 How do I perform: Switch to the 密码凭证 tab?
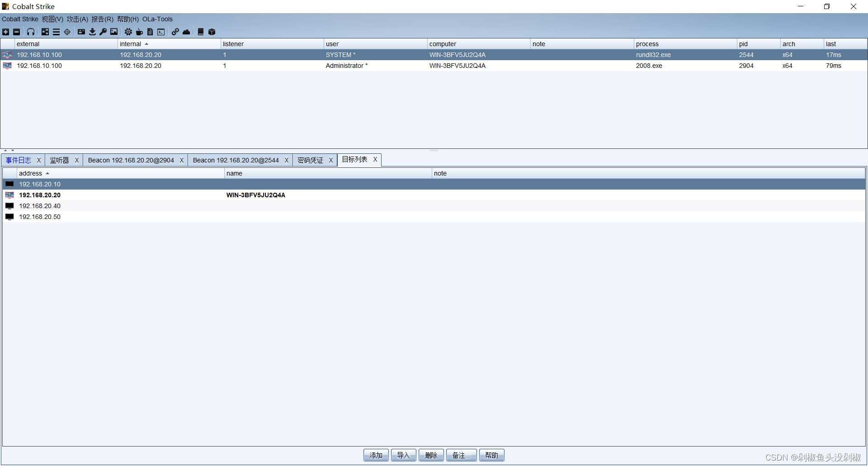[310, 160]
